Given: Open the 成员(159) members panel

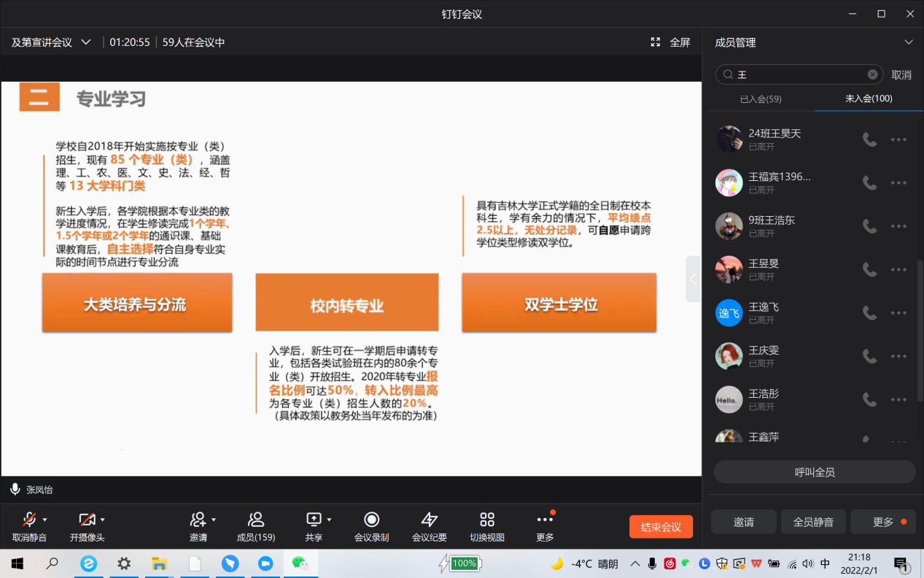Looking at the screenshot, I should [255, 520].
